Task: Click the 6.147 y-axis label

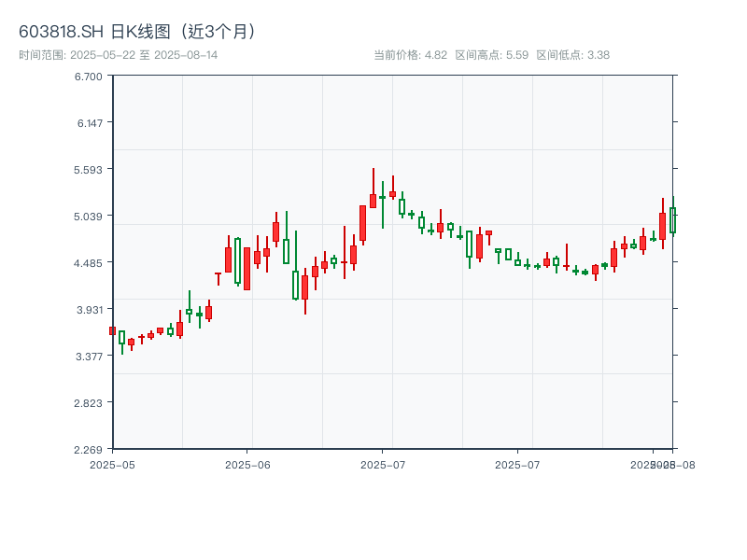Action: tap(89, 122)
